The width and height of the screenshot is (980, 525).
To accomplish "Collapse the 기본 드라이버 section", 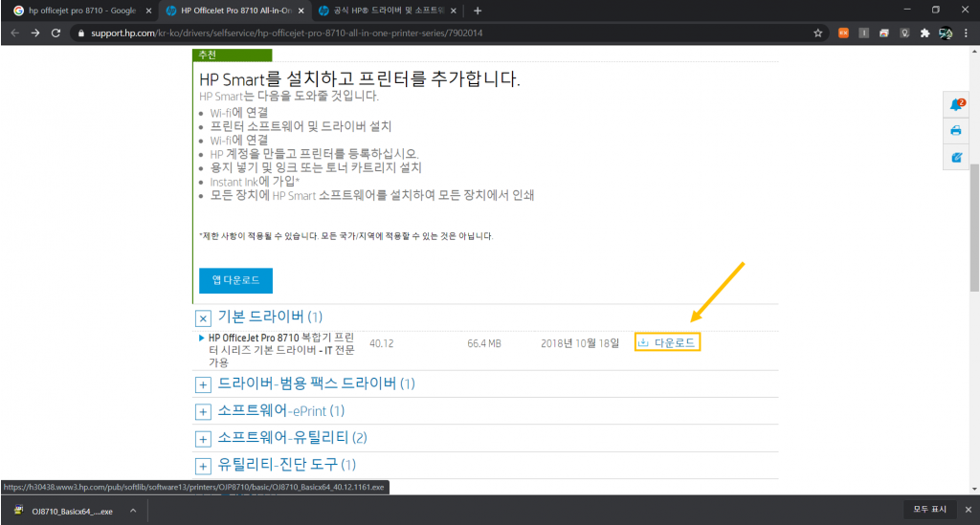I will click(x=203, y=318).
